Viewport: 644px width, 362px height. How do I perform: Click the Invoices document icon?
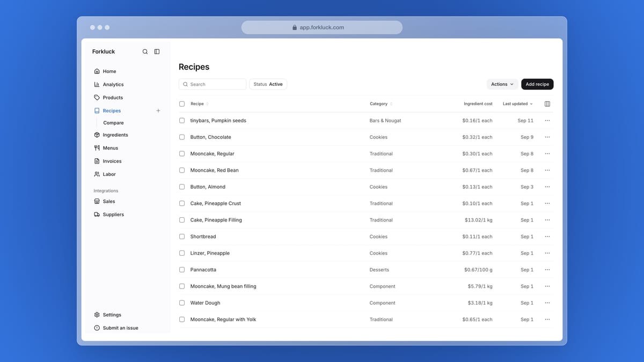point(97,161)
